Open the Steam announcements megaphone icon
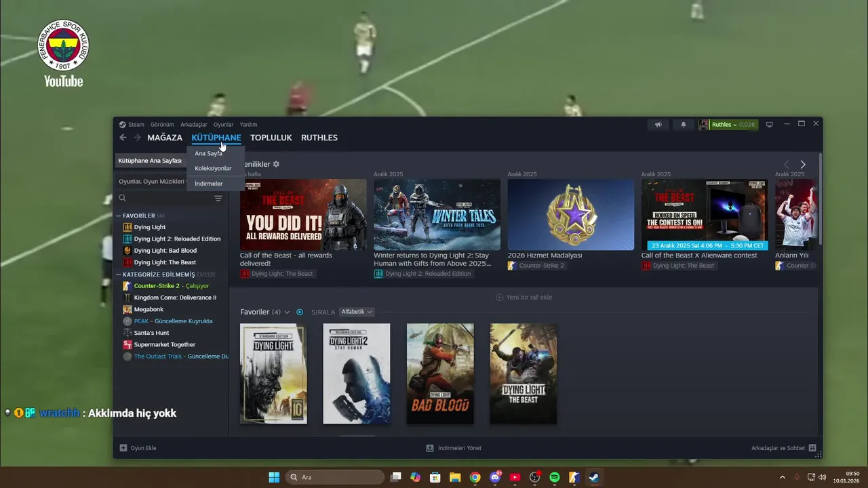Screen dimensions: 868x488 point(658,125)
